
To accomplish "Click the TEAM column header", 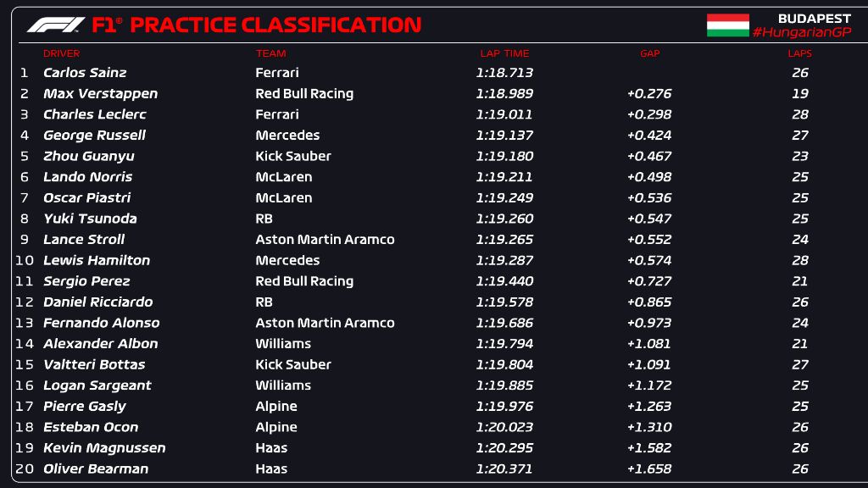I will pos(270,53).
